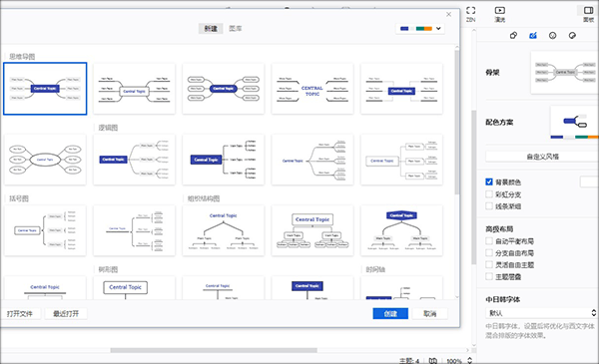Select the rounded-pill mind map template
The height and width of the screenshot is (364, 599).
(x=223, y=89)
